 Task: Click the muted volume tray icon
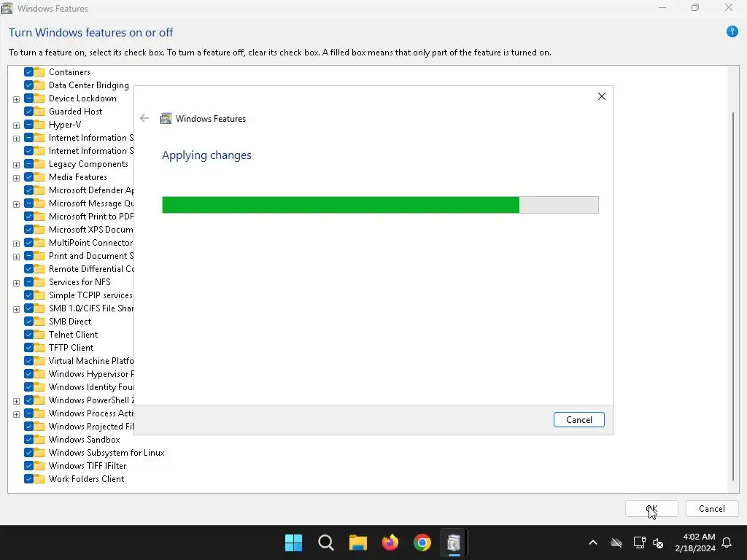(658, 542)
